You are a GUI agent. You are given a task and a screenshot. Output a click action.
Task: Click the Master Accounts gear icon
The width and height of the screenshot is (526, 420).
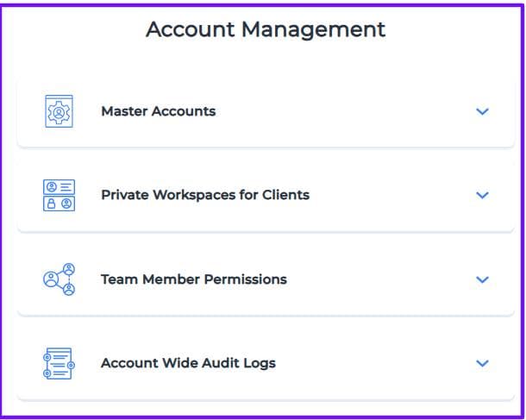pyautogui.click(x=59, y=111)
